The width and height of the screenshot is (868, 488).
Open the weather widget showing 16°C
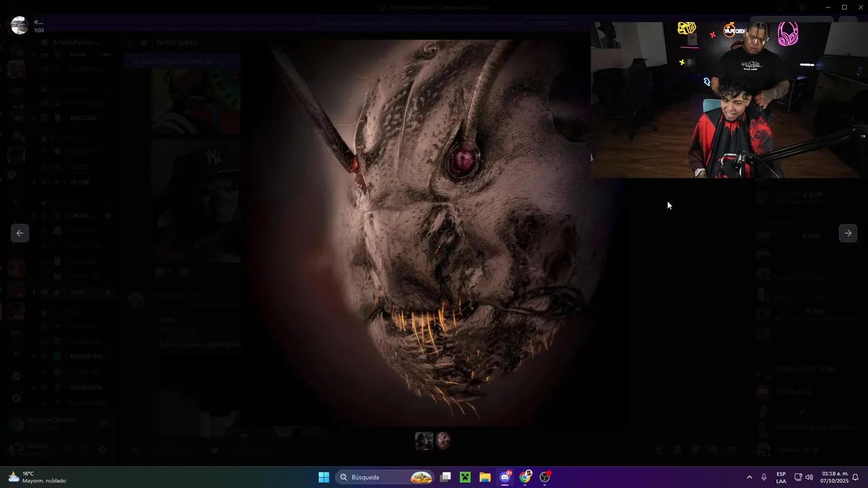[37, 477]
